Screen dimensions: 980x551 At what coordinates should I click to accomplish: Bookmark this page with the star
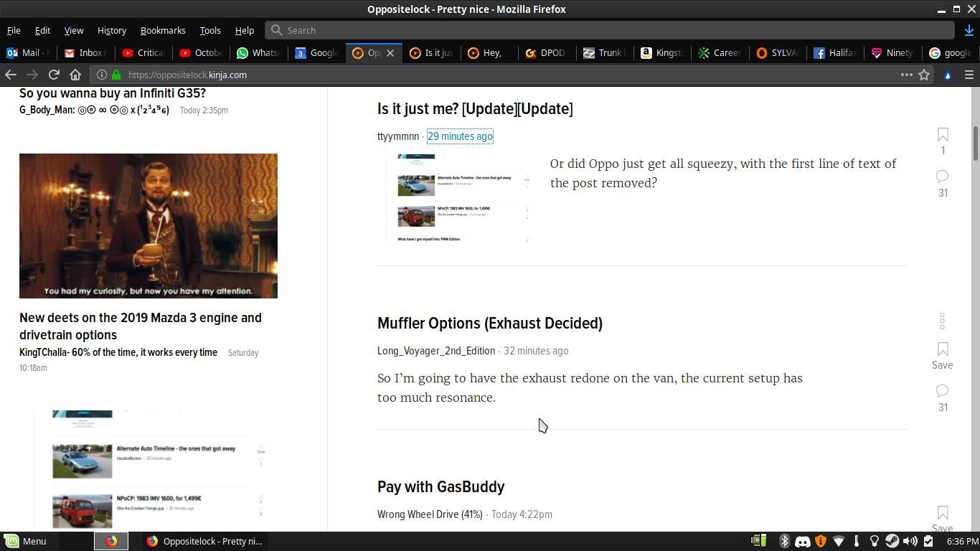click(x=924, y=75)
